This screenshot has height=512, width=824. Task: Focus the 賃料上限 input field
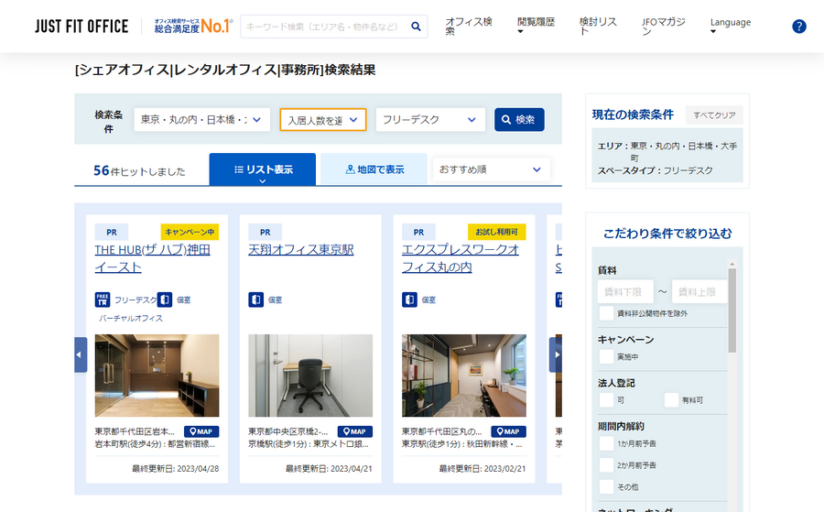tap(699, 292)
